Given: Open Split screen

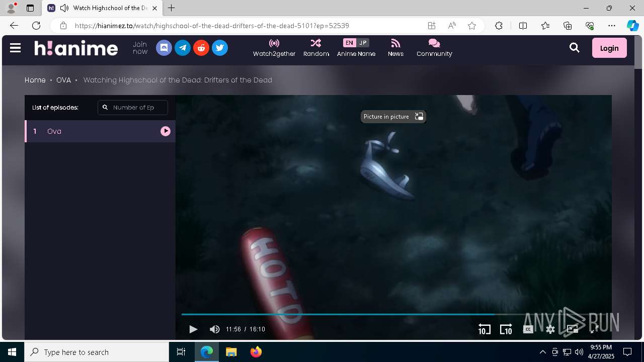Looking at the screenshot, I should click(x=523, y=26).
